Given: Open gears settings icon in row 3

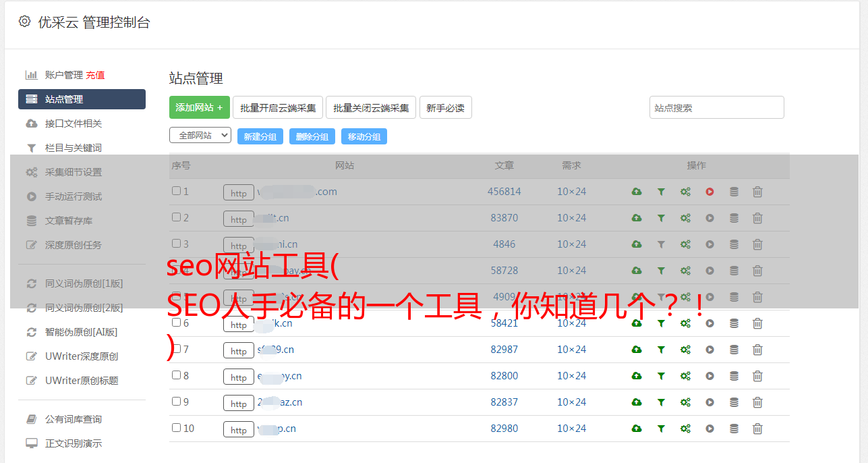Looking at the screenshot, I should pos(685,244).
